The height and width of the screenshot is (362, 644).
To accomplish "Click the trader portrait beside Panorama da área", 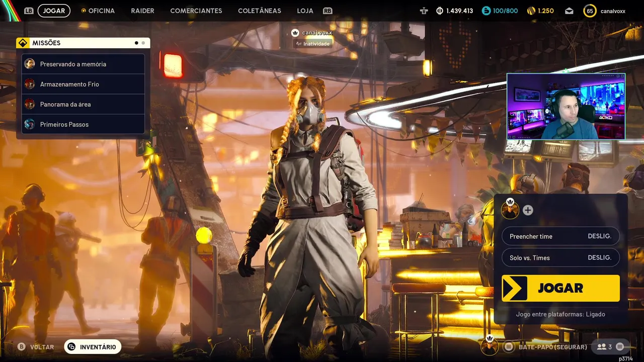I will coord(30,104).
